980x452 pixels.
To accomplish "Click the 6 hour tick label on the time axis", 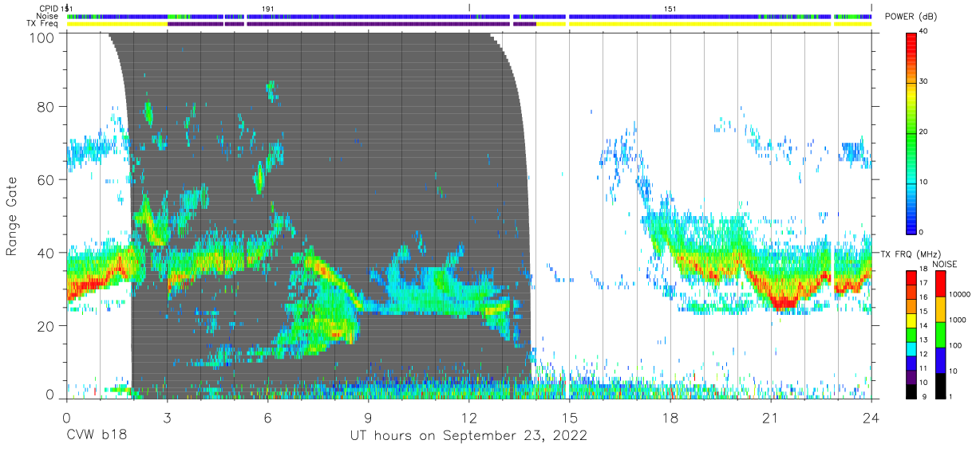I will [x=268, y=417].
